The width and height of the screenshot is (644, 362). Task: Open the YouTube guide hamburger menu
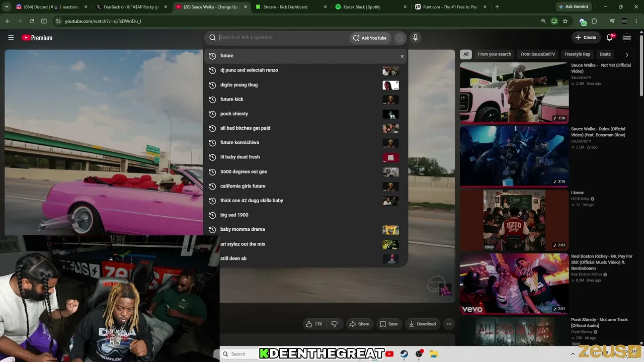click(x=11, y=38)
